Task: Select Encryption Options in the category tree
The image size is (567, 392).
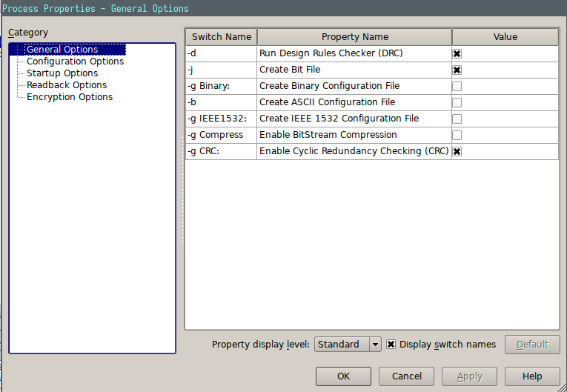Action: click(70, 97)
